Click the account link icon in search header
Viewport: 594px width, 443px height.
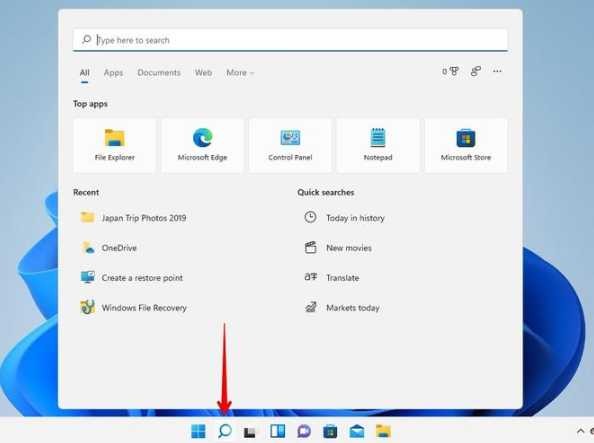[x=476, y=71]
